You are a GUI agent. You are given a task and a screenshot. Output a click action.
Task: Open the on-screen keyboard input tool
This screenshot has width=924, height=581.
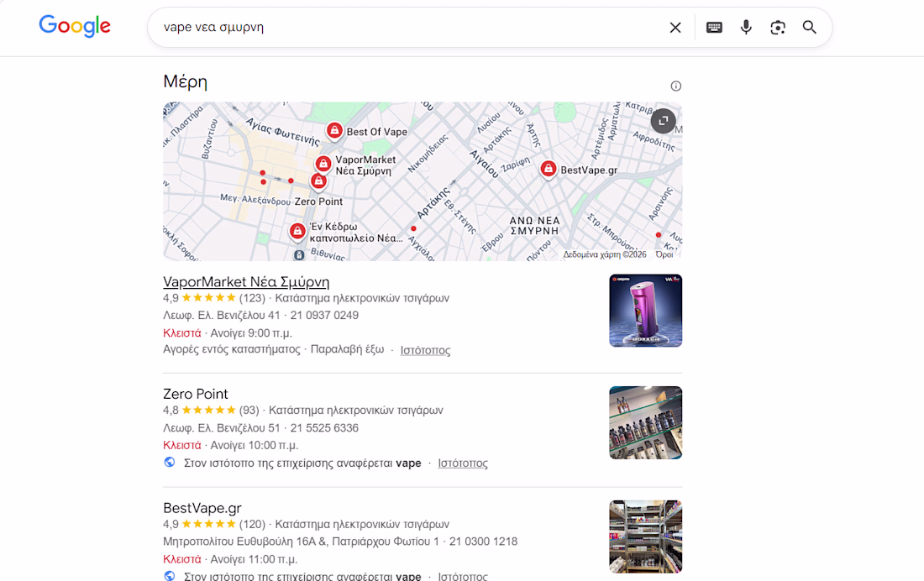(714, 28)
